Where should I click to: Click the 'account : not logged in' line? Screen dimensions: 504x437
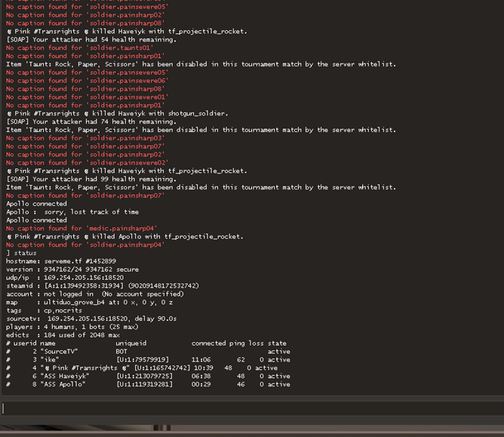point(95,294)
